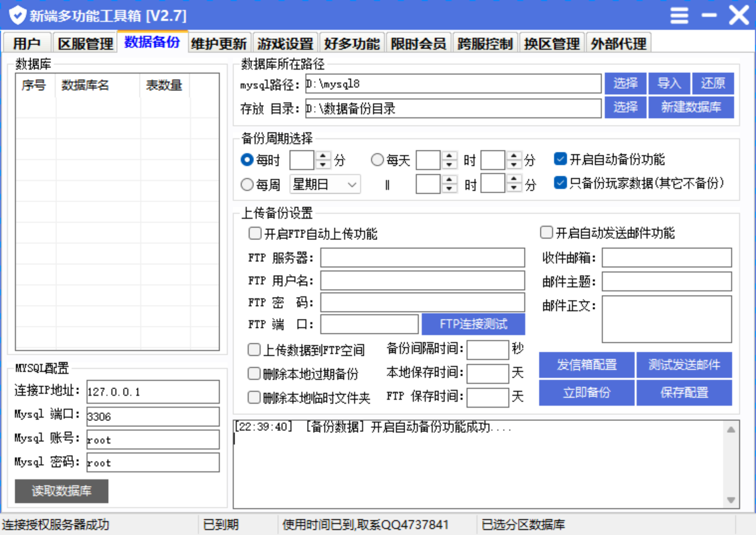
Task: Click the mysql路径 input field
Action: (453, 84)
